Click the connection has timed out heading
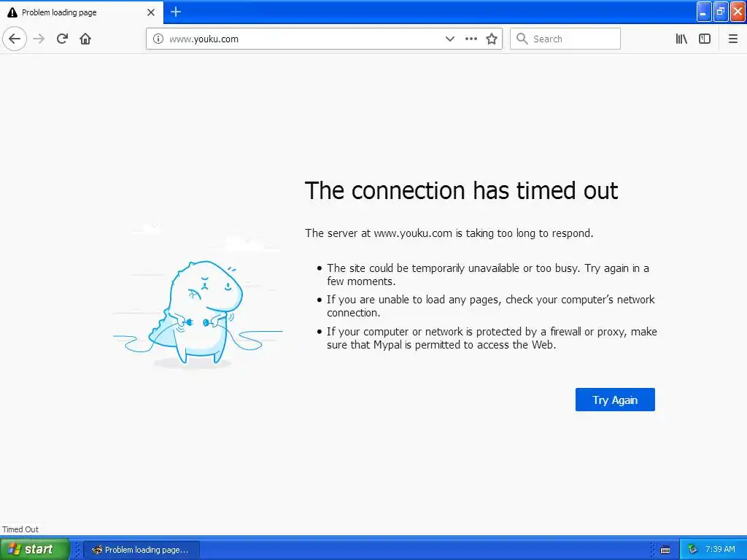Screen dimensions: 747x560 coord(461,190)
